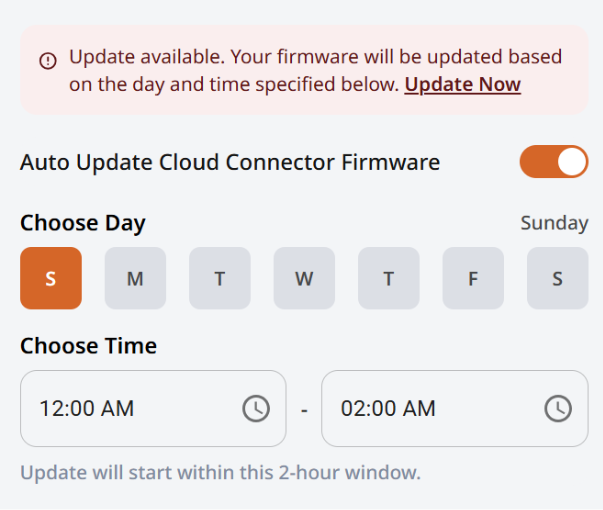
Task: Open the end time clock picker icon
Action: click(557, 408)
